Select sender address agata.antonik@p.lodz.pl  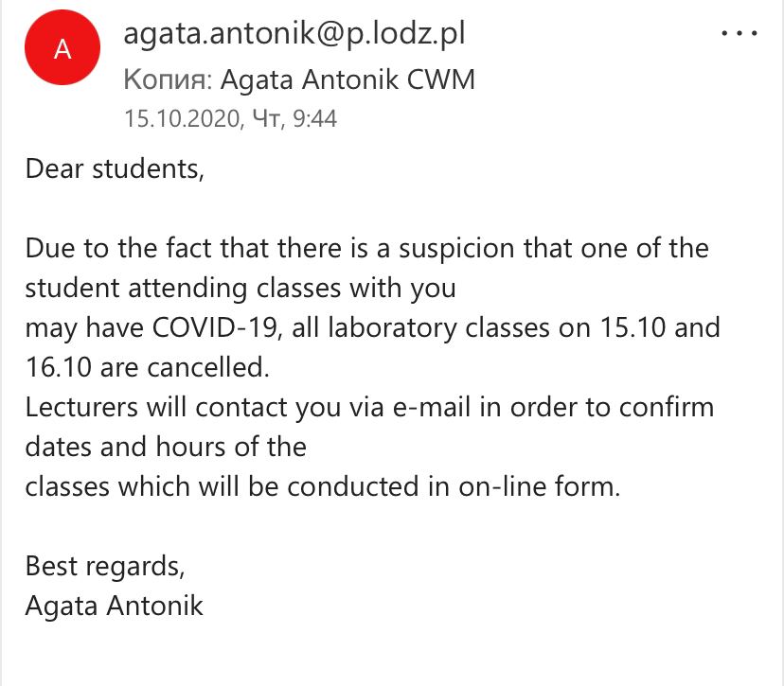294,34
